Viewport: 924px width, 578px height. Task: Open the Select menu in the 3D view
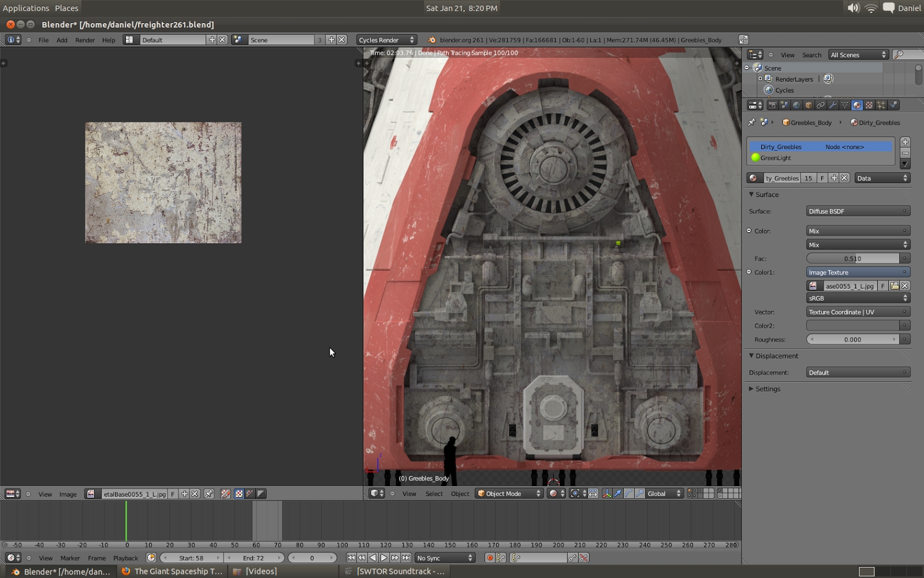click(434, 494)
